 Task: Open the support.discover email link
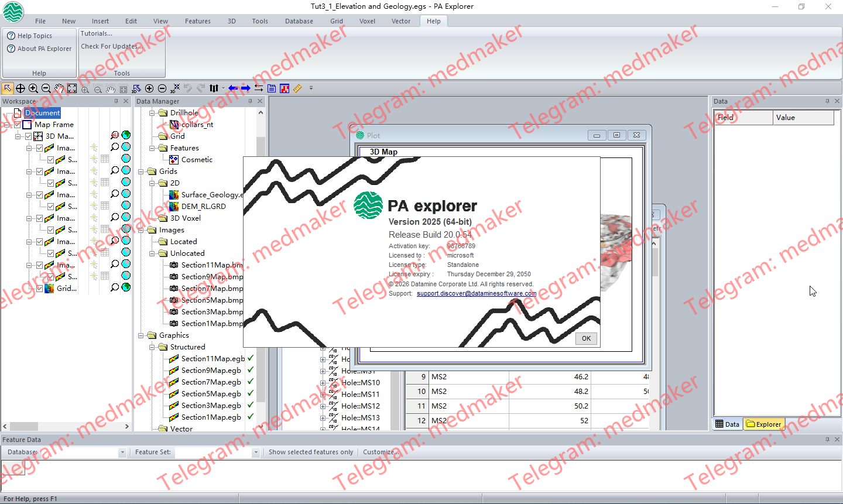point(477,293)
